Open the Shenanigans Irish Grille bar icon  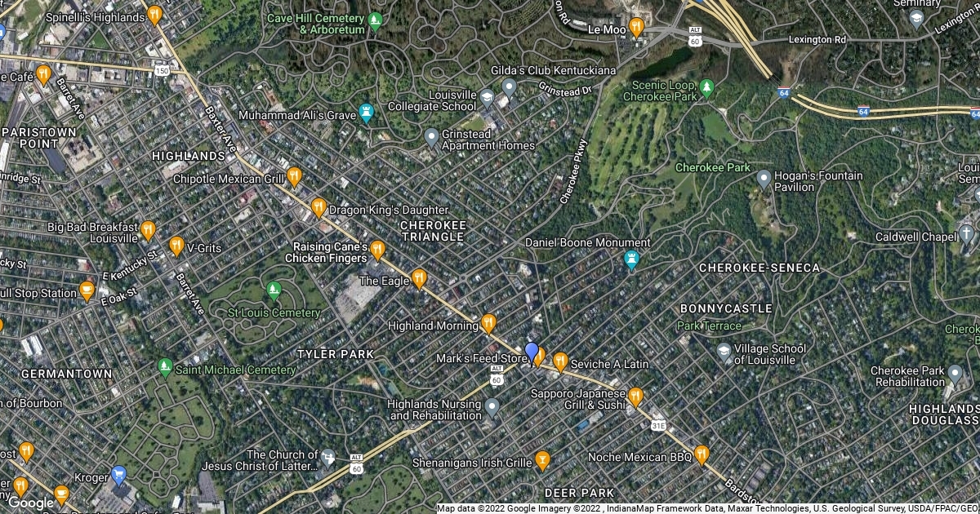pyautogui.click(x=542, y=461)
